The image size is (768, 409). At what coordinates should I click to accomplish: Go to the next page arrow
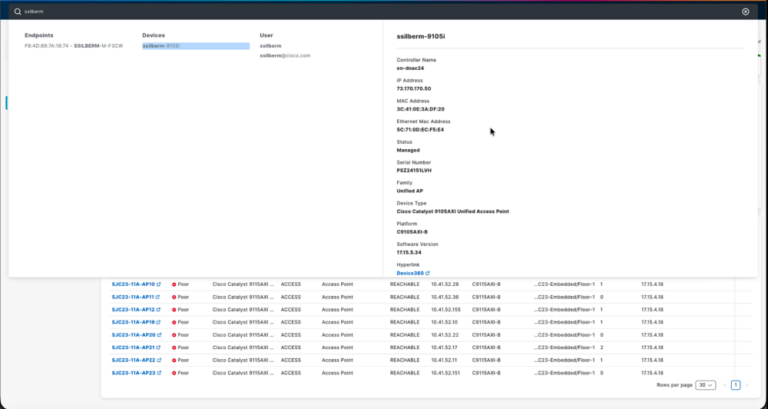coord(746,385)
